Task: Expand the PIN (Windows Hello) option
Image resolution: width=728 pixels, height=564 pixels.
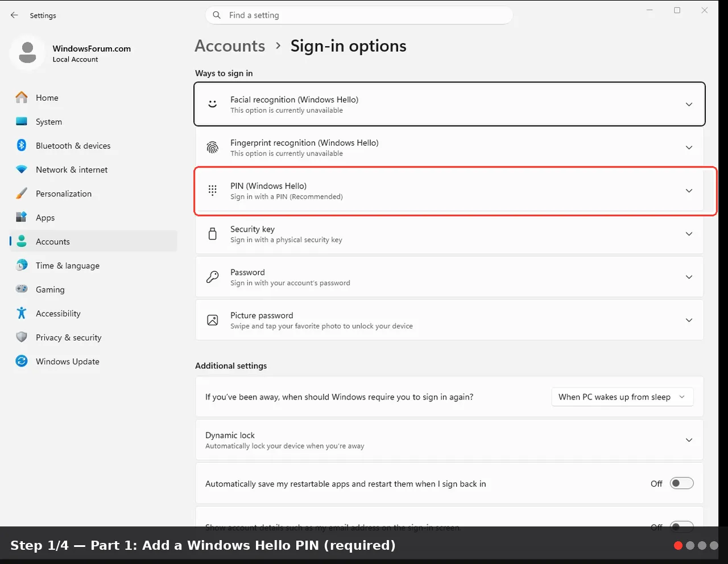Action: [x=449, y=191]
